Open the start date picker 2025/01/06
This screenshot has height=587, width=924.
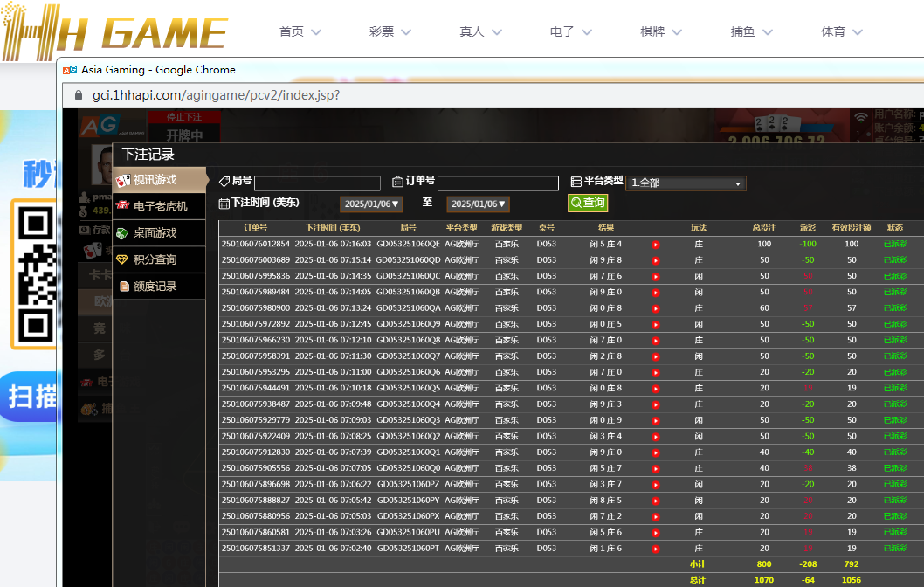tap(371, 204)
